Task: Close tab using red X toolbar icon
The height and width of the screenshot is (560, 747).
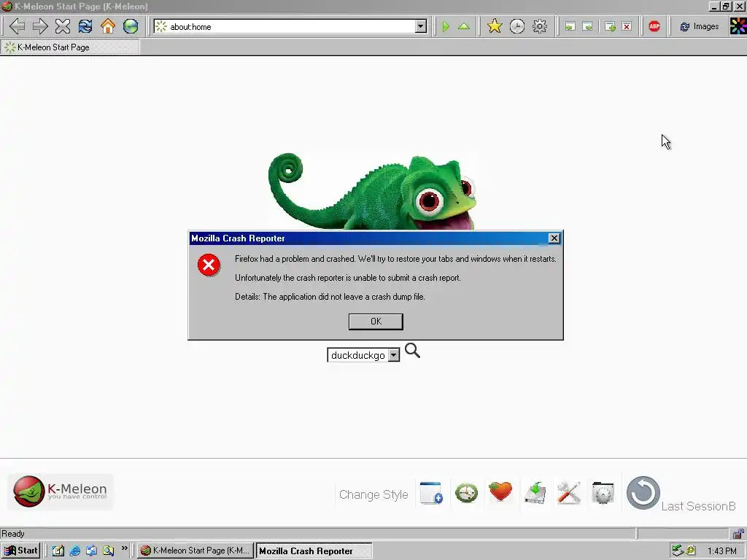Action: click(x=627, y=27)
